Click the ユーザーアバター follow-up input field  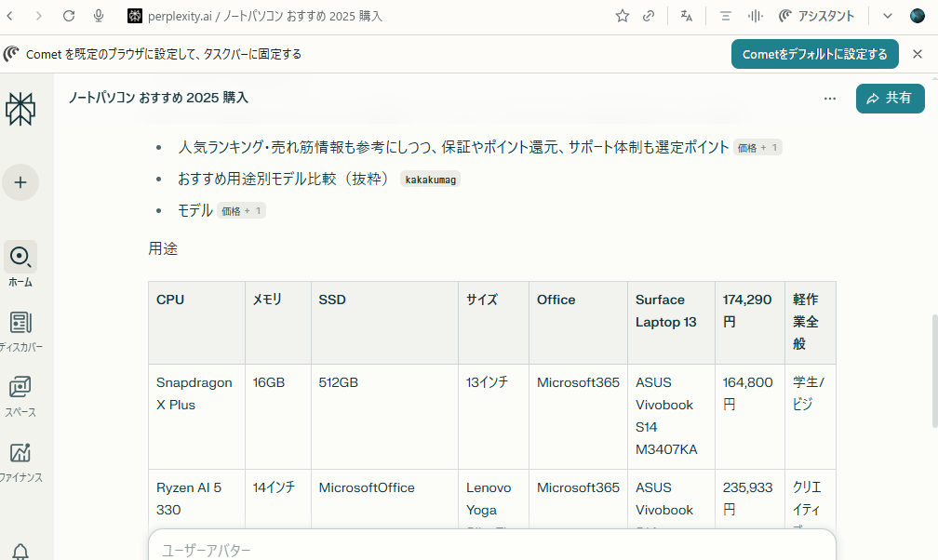coord(491,549)
